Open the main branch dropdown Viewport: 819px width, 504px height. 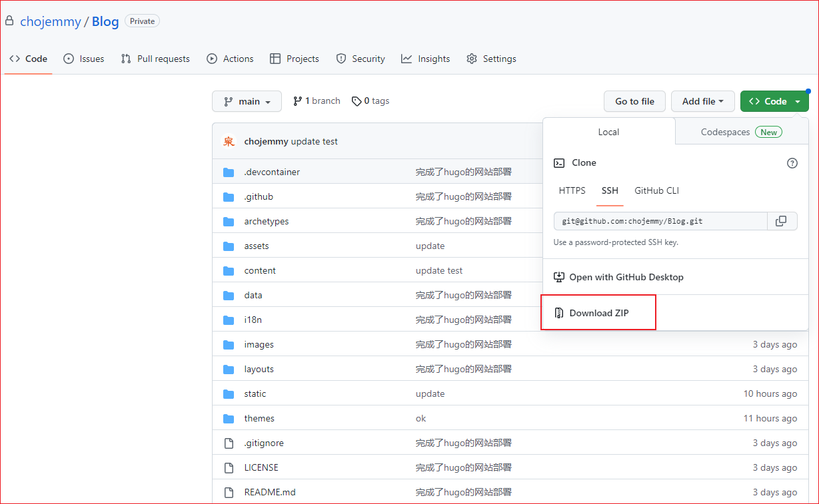(x=247, y=101)
